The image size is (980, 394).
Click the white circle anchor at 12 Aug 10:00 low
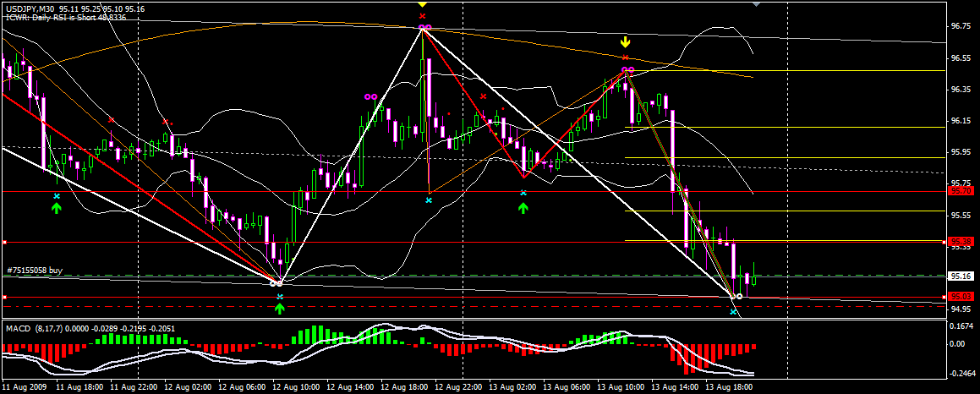point(276,283)
